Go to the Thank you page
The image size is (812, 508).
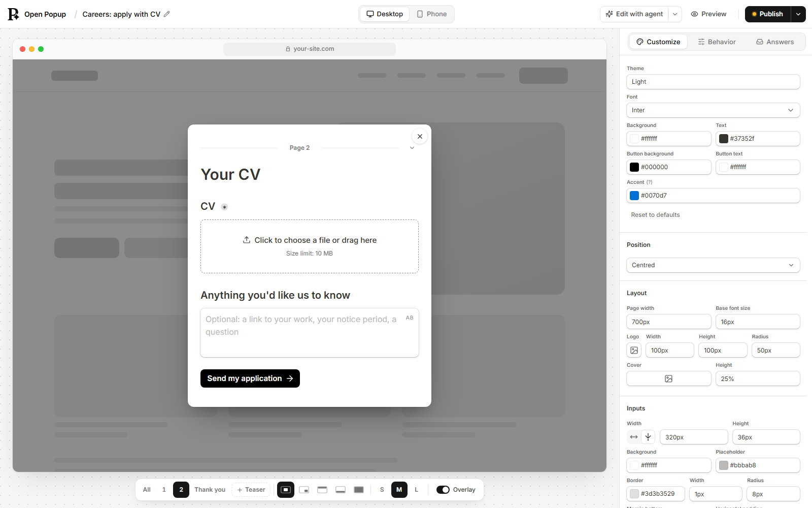[210, 490]
